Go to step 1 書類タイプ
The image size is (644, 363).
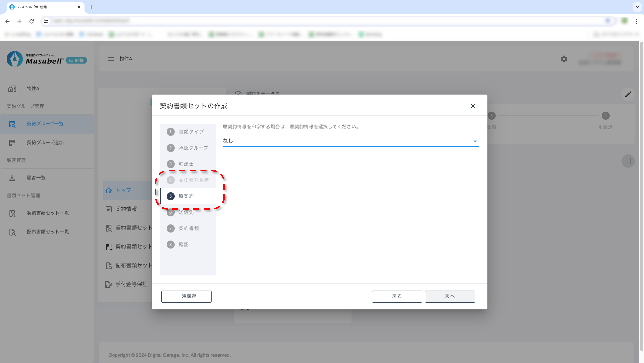point(191,132)
